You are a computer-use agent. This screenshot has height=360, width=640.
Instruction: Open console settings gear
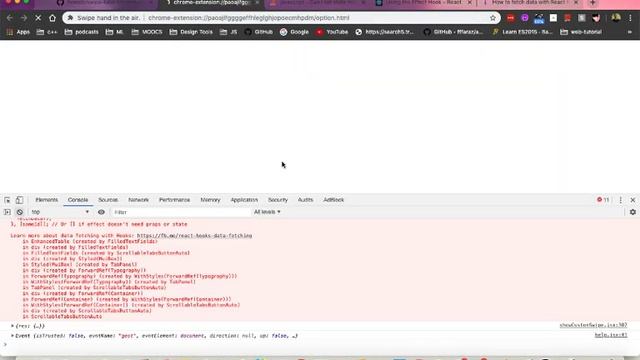coord(633,212)
